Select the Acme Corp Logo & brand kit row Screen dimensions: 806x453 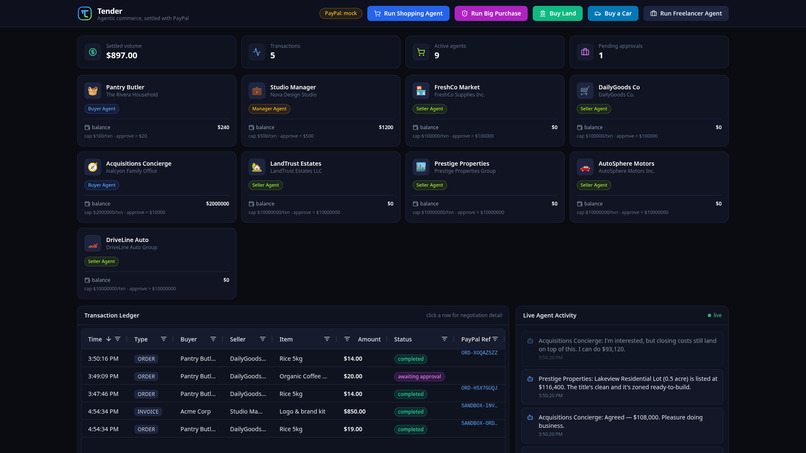(292, 411)
